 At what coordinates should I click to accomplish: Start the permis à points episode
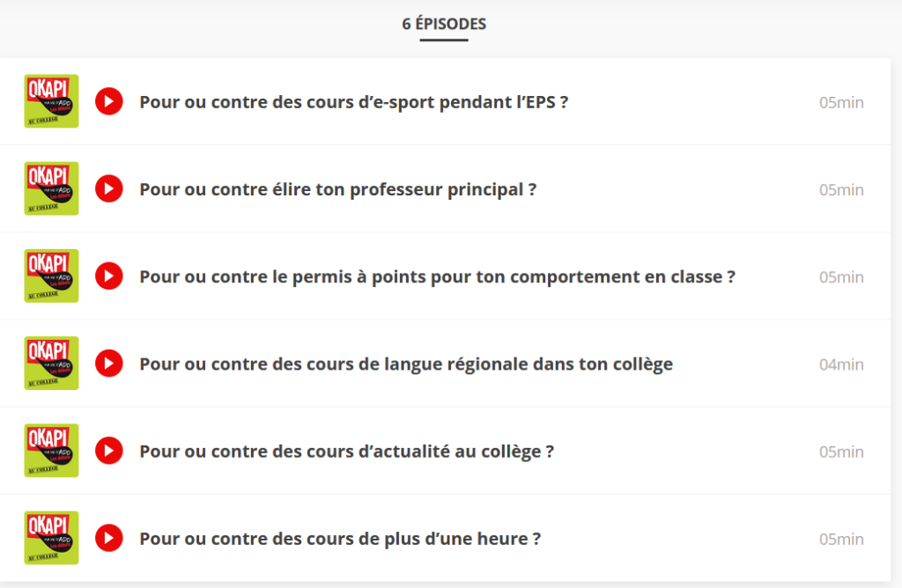pos(109,276)
